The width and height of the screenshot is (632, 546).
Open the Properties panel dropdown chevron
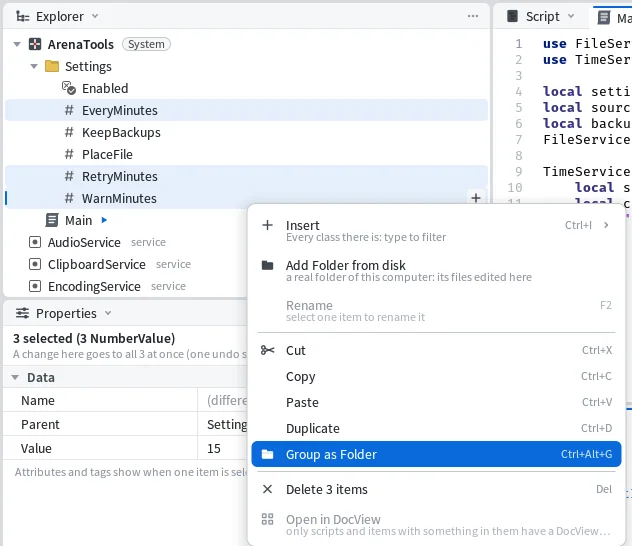pos(108,313)
